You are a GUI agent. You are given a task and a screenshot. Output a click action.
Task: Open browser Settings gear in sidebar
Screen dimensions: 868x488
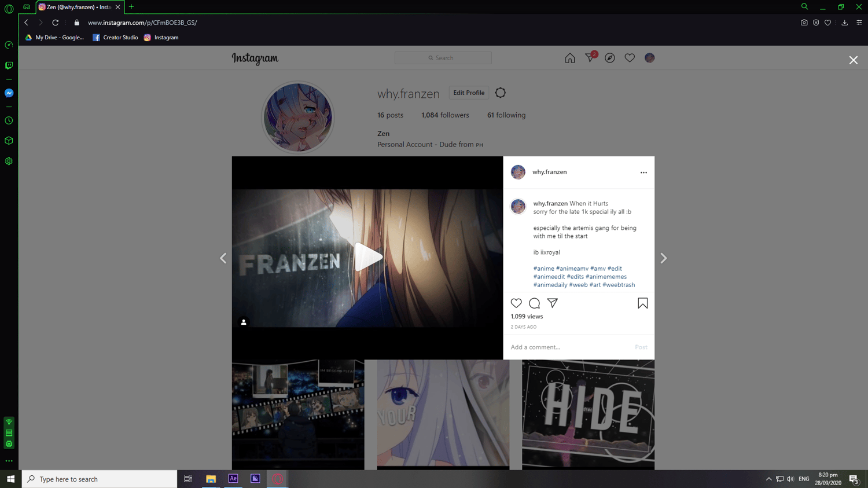click(9, 162)
